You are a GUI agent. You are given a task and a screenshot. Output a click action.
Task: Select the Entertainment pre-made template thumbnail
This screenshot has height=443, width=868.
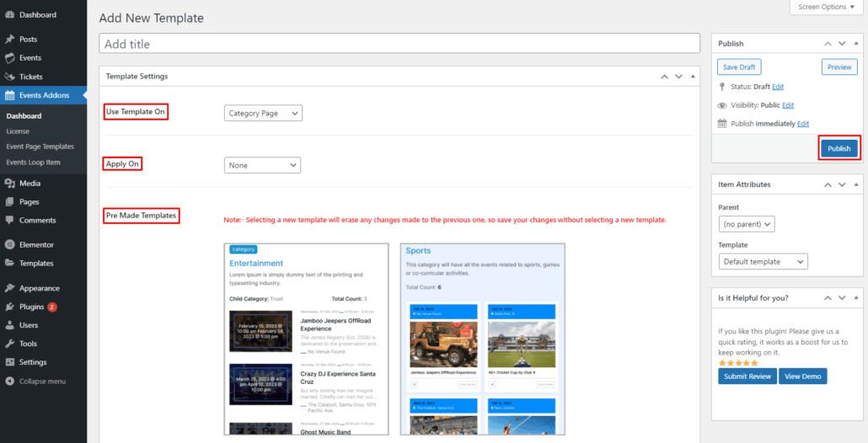point(307,339)
